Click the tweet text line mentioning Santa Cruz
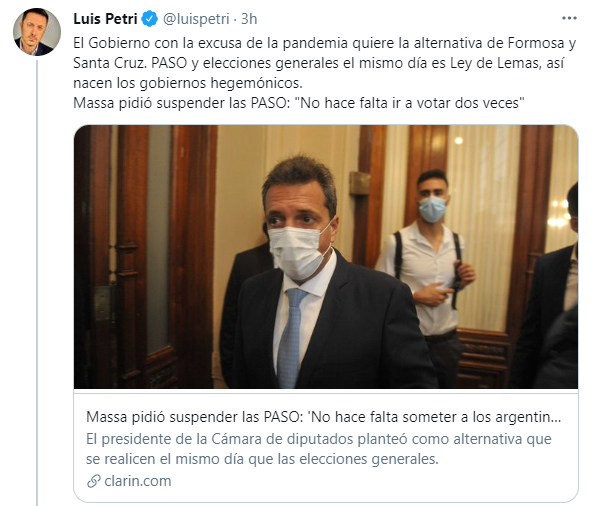The width and height of the screenshot is (592, 506). [318, 63]
